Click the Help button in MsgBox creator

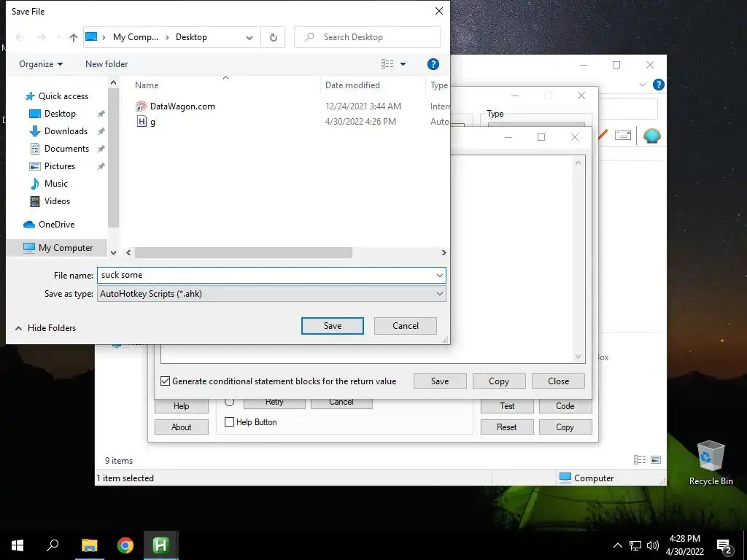pos(181,406)
